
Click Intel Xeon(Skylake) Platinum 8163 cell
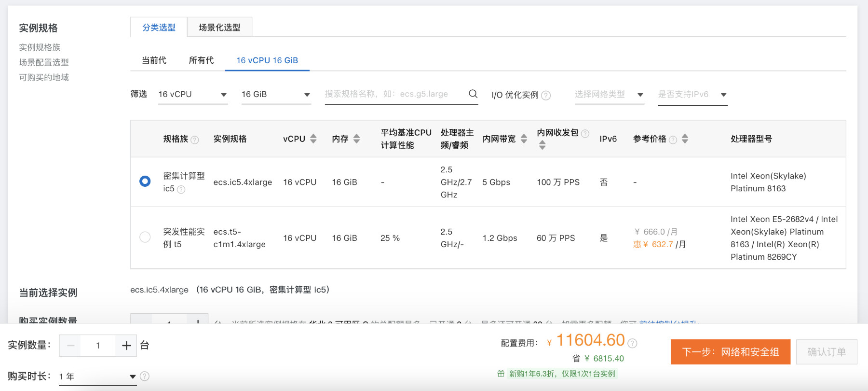coord(768,182)
